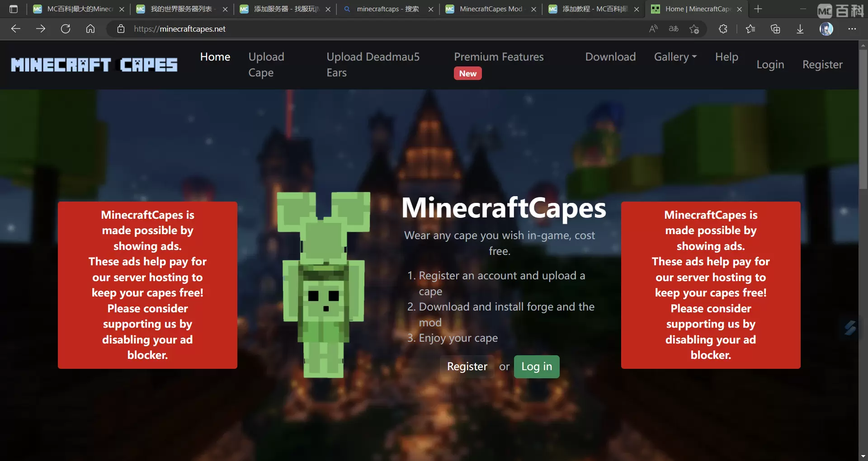Switch to the MinecraftCapes Mod tab

tap(491, 9)
